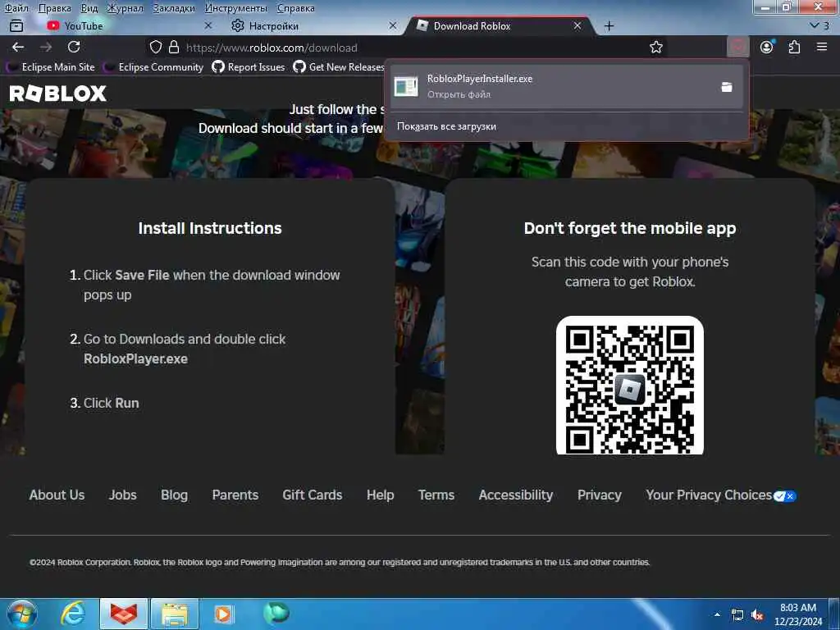Close the YouTube tab
Image resolution: width=840 pixels, height=630 pixels.
point(208,25)
